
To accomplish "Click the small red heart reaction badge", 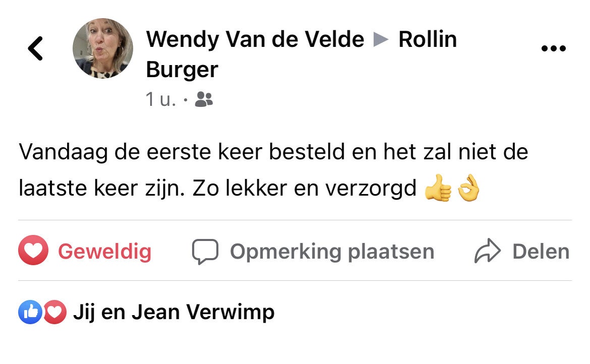I will click(55, 312).
